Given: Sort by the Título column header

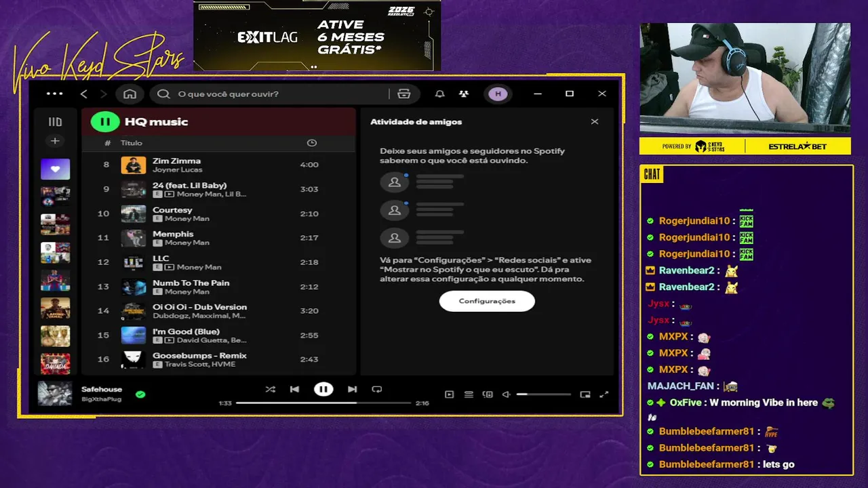Looking at the screenshot, I should [x=132, y=143].
